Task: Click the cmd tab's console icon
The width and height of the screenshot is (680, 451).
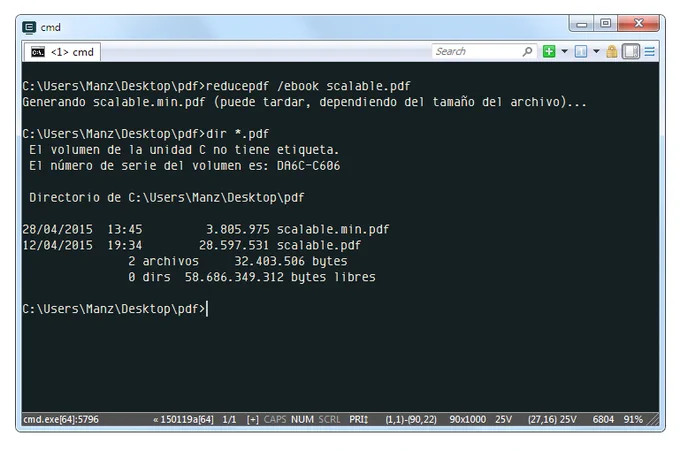Action: [x=38, y=52]
